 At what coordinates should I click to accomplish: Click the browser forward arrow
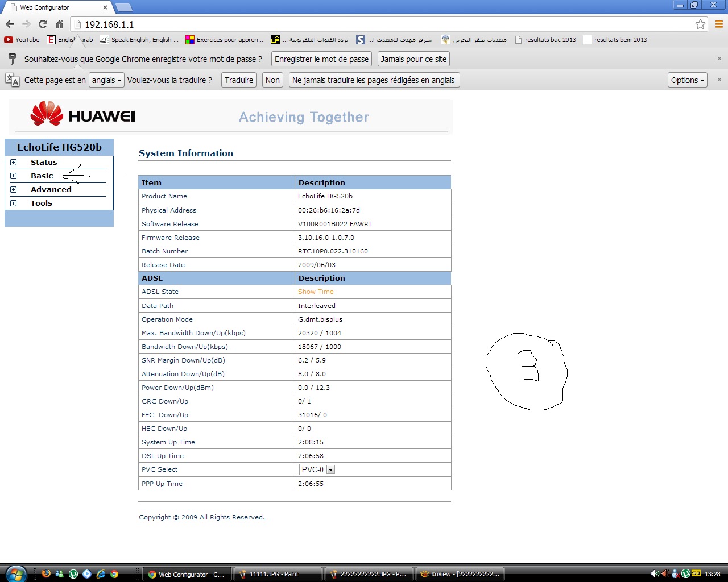coord(26,24)
